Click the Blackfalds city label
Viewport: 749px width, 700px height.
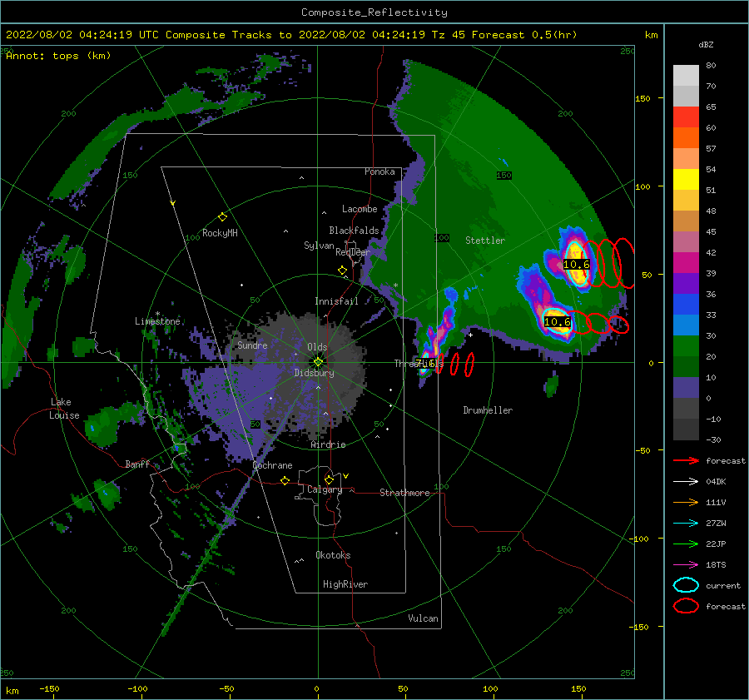coord(354,231)
